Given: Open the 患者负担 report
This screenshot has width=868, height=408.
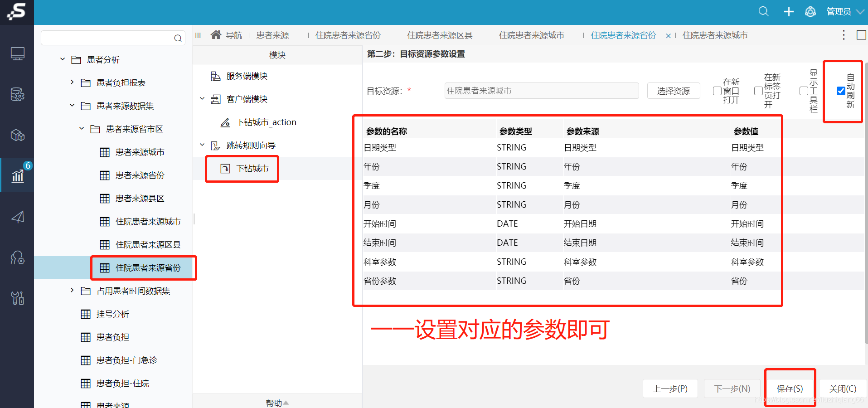Looking at the screenshot, I should (x=112, y=337).
